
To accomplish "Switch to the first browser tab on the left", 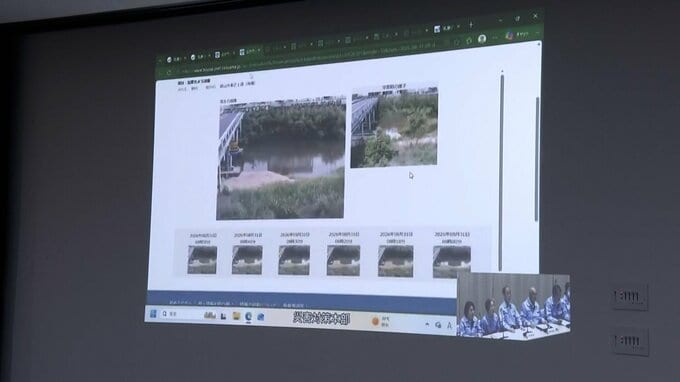I will coord(175,59).
